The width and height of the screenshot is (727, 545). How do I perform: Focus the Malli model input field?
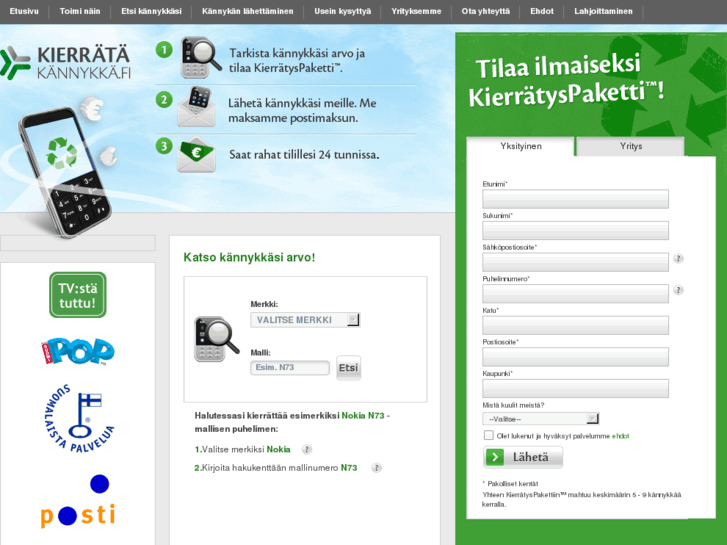click(x=290, y=368)
